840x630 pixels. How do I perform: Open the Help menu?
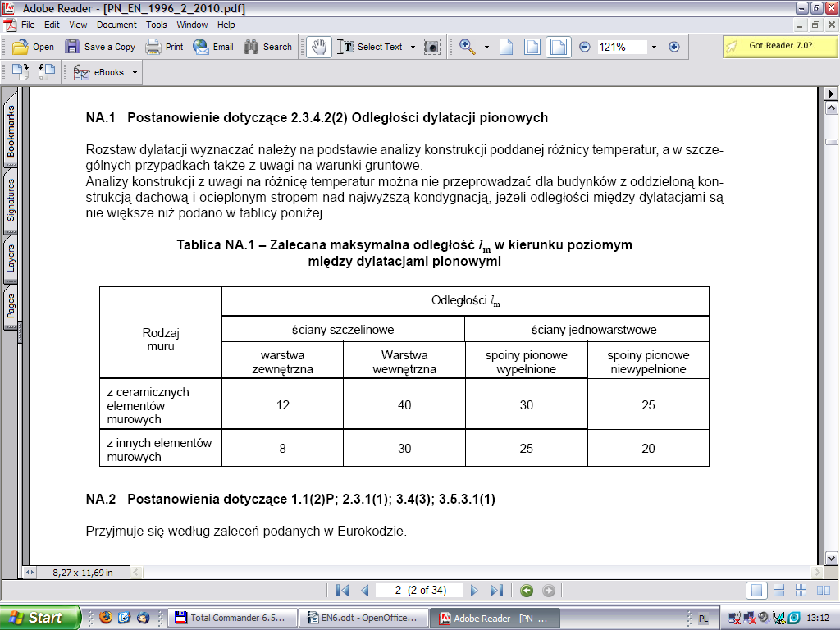click(226, 25)
